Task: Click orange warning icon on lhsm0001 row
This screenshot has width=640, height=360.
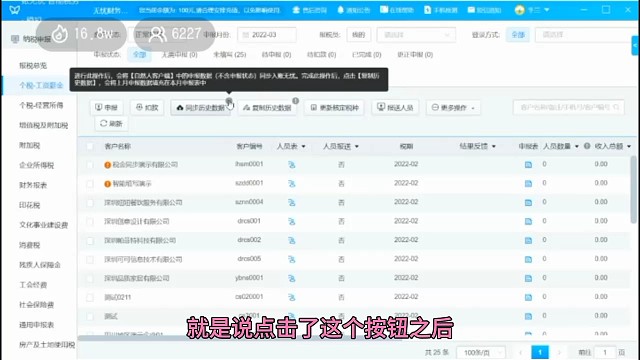Action: pos(107,165)
